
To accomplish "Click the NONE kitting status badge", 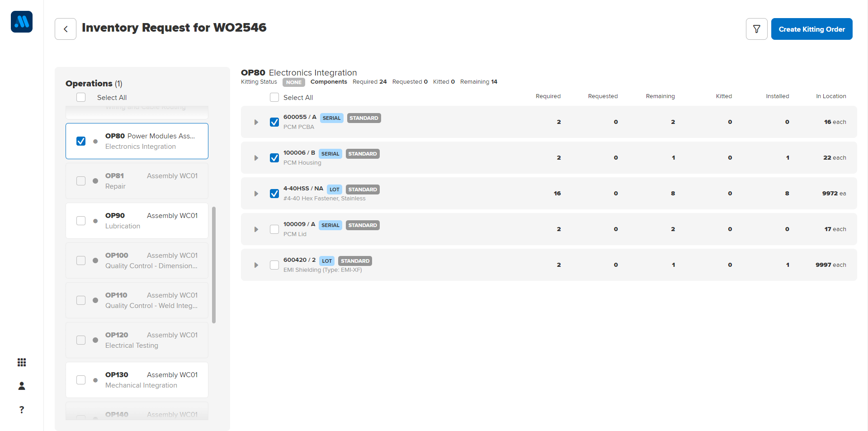I will 293,82.
